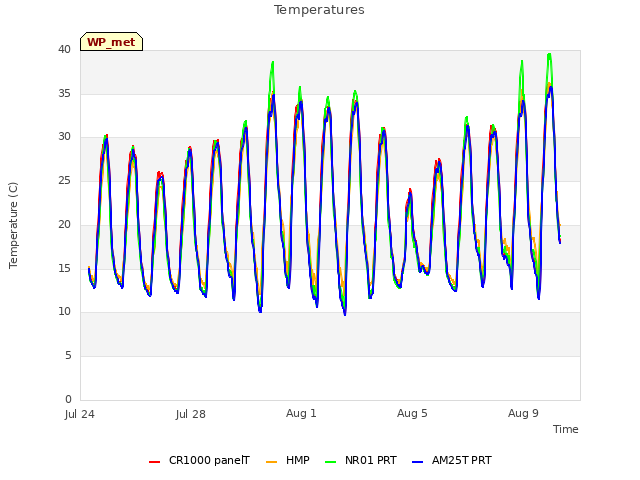Toggle the HMP legend label
Screen dimensions: 640x480
pos(298,460)
